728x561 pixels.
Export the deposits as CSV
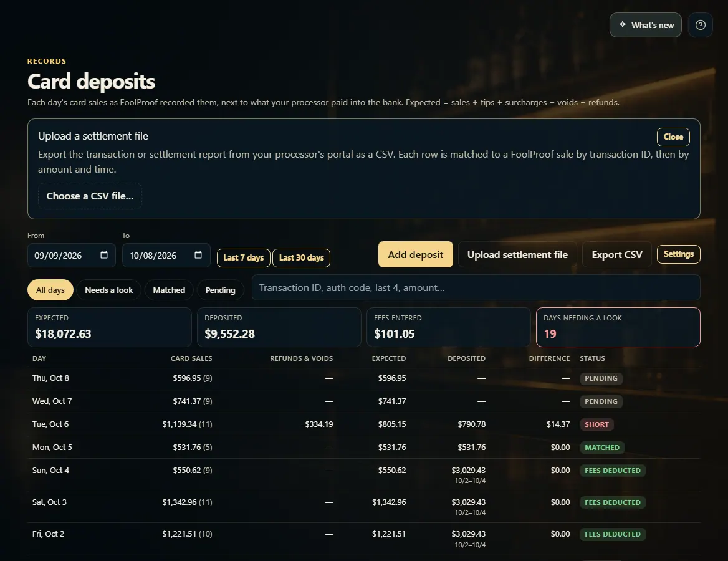click(617, 254)
